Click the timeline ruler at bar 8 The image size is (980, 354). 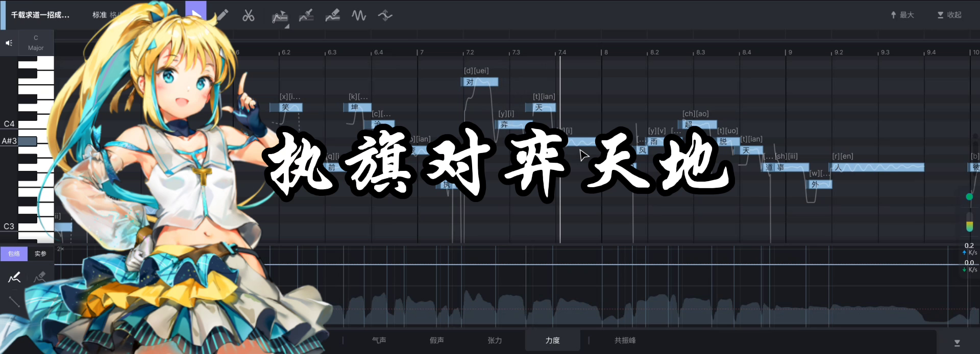[605, 52]
